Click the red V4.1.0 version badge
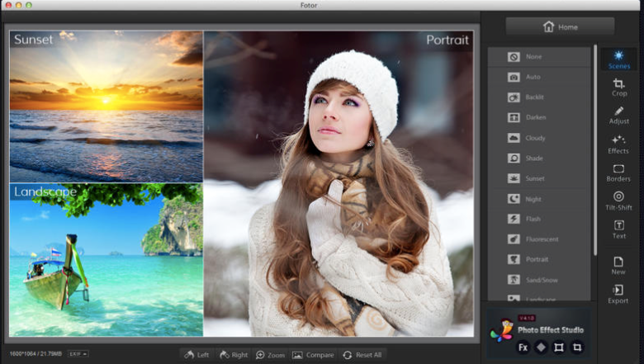The height and width of the screenshot is (364, 644). click(526, 318)
